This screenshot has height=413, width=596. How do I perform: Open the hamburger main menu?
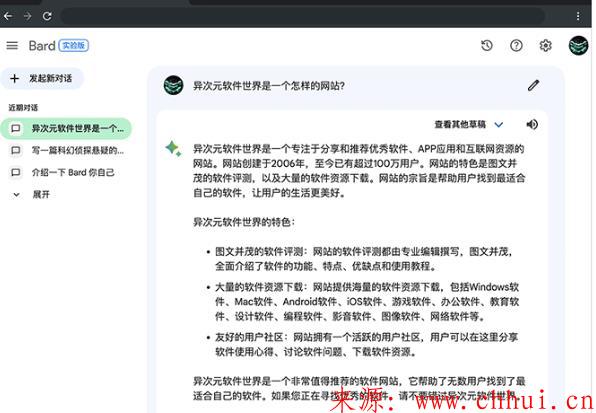[x=12, y=46]
